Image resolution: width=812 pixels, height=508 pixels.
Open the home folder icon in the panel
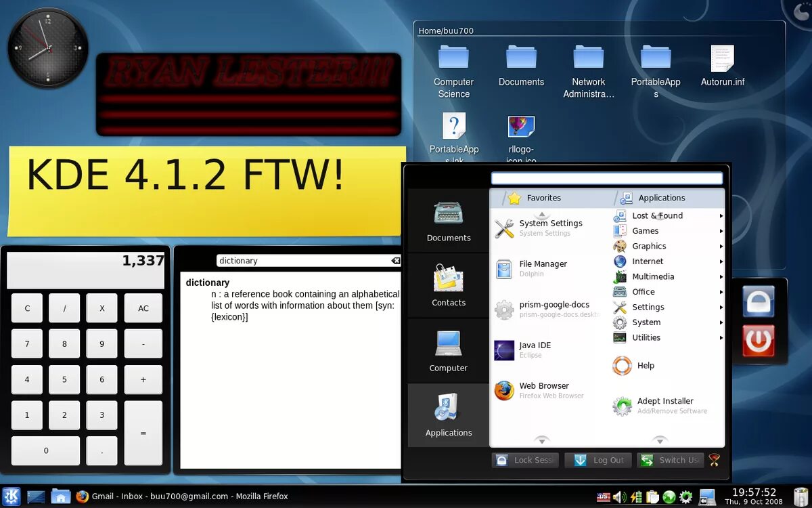[60, 496]
